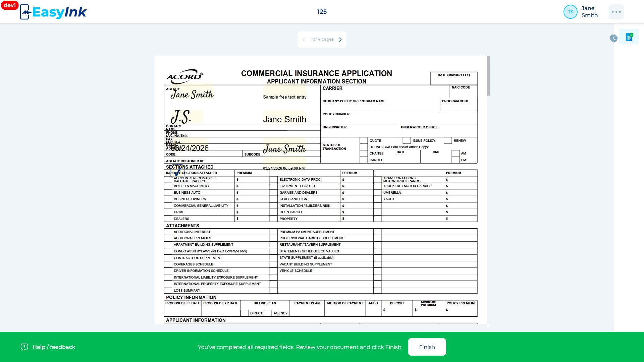
Task: Click the 'NAIC CODE' label
Action: tap(461, 87)
